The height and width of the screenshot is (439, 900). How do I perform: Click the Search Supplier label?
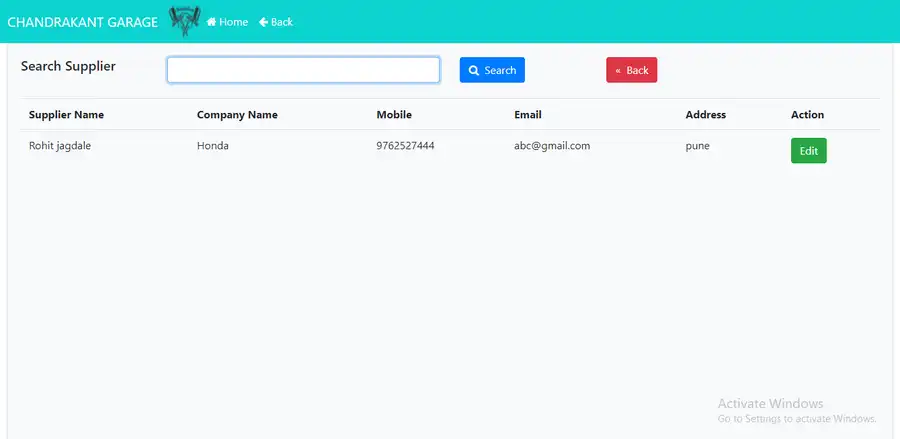68,67
